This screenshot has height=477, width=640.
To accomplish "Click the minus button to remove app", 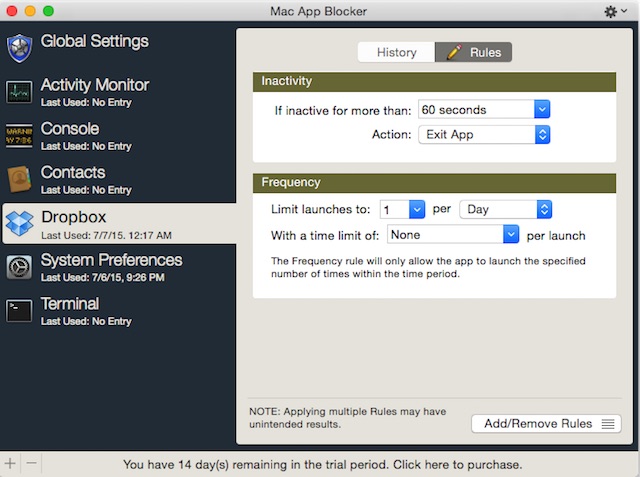I will [31, 464].
